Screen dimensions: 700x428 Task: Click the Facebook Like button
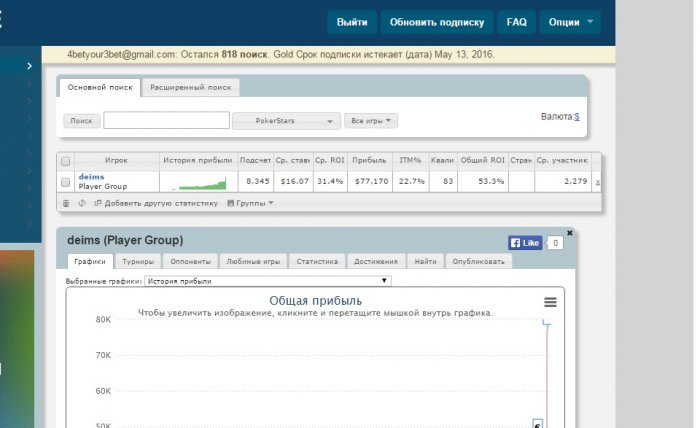pyautogui.click(x=525, y=243)
